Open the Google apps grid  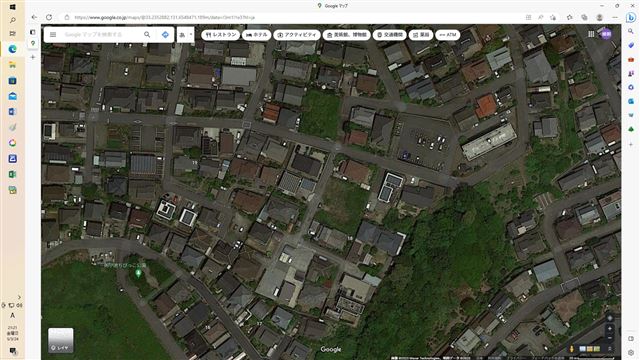click(x=591, y=34)
